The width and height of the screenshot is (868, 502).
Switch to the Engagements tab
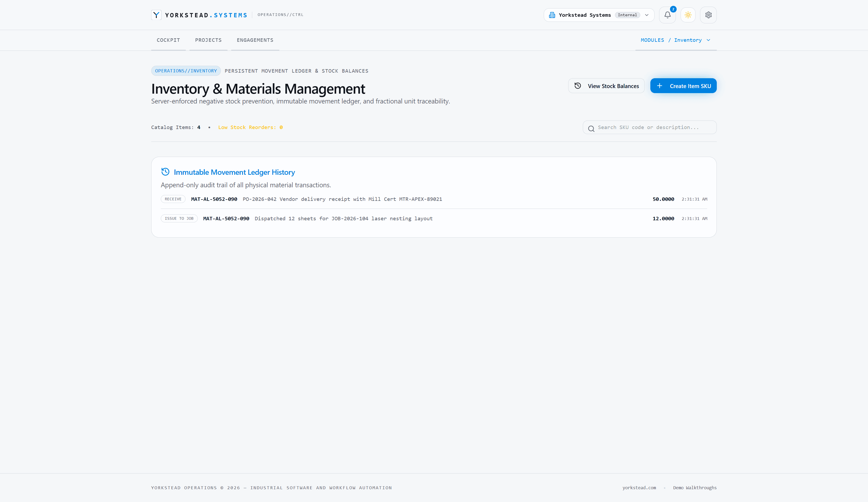(255, 40)
